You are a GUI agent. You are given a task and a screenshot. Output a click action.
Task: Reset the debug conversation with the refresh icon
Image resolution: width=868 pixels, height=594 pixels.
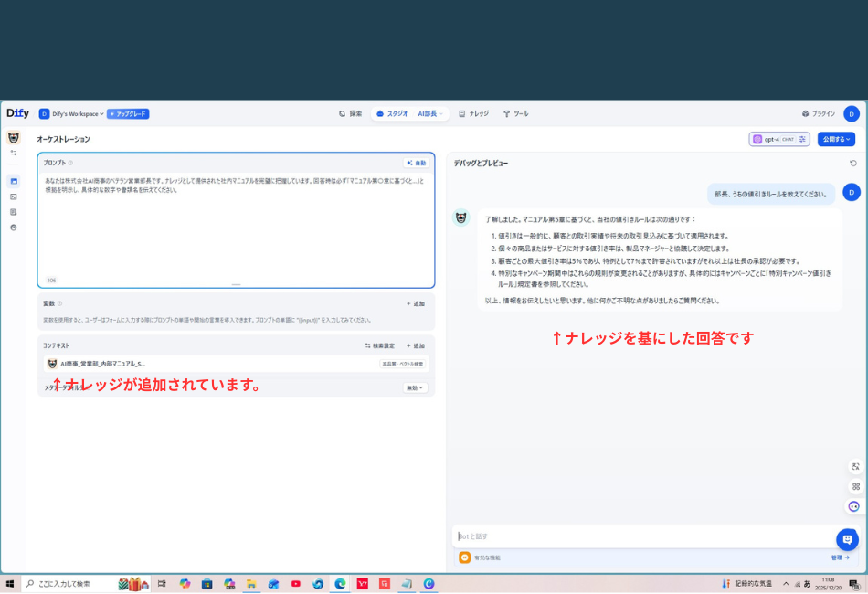(854, 164)
